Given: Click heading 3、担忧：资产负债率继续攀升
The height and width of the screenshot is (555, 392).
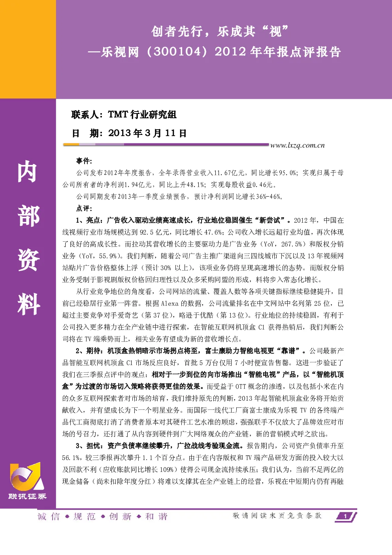Looking at the screenshot, I should point(125,446).
